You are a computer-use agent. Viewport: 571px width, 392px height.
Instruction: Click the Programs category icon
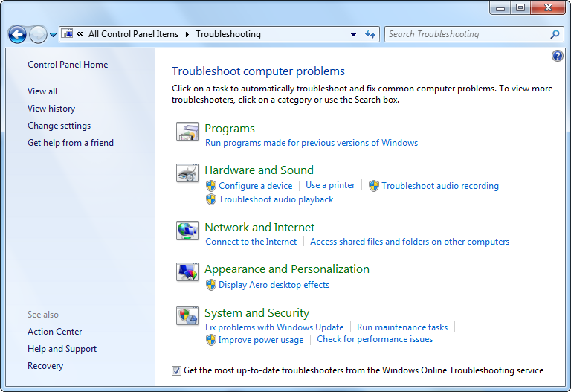187,132
